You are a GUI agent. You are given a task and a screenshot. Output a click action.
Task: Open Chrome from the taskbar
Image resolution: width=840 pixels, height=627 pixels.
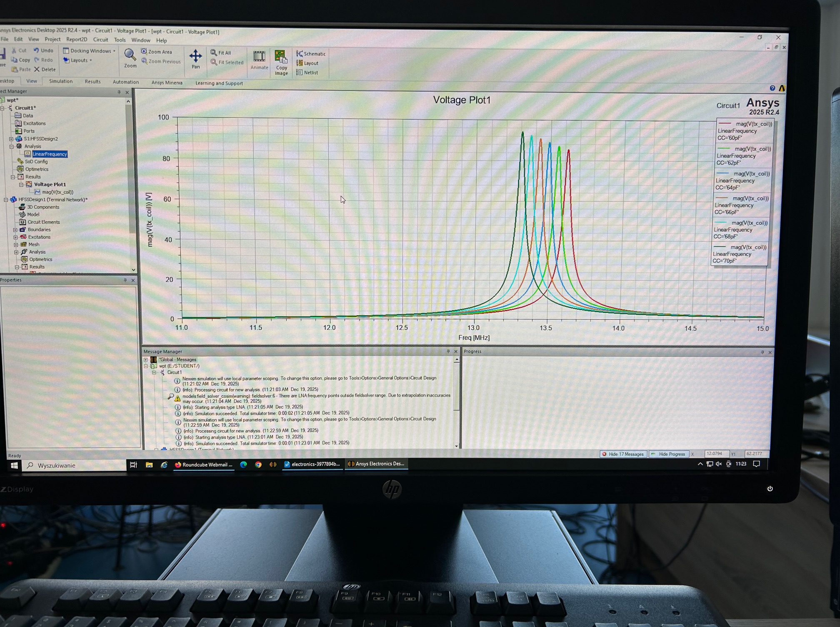point(258,464)
